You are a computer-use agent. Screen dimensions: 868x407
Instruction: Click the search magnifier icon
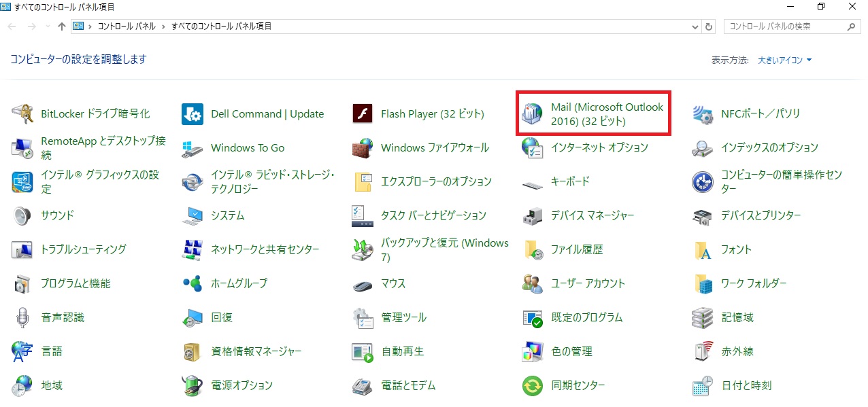(x=852, y=26)
